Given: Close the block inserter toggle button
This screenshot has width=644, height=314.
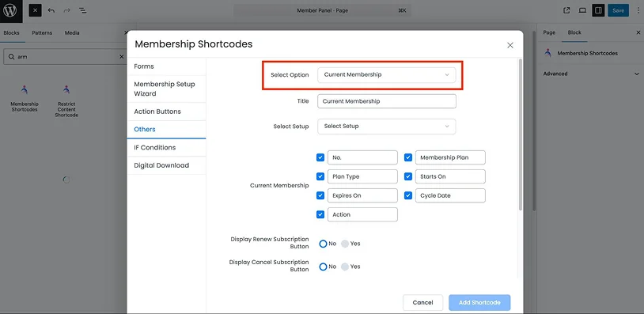Looking at the screenshot, I should point(35,10).
